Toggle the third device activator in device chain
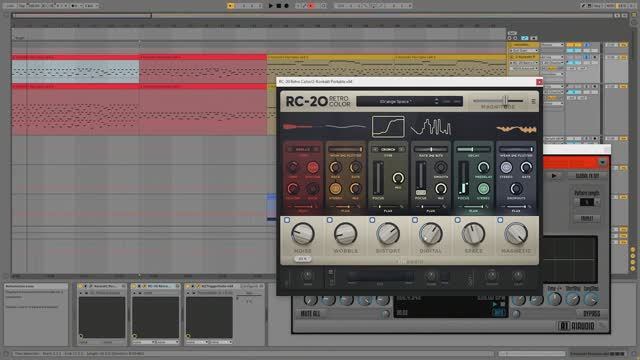Image resolution: width=640 pixels, height=360 pixels. [188, 286]
